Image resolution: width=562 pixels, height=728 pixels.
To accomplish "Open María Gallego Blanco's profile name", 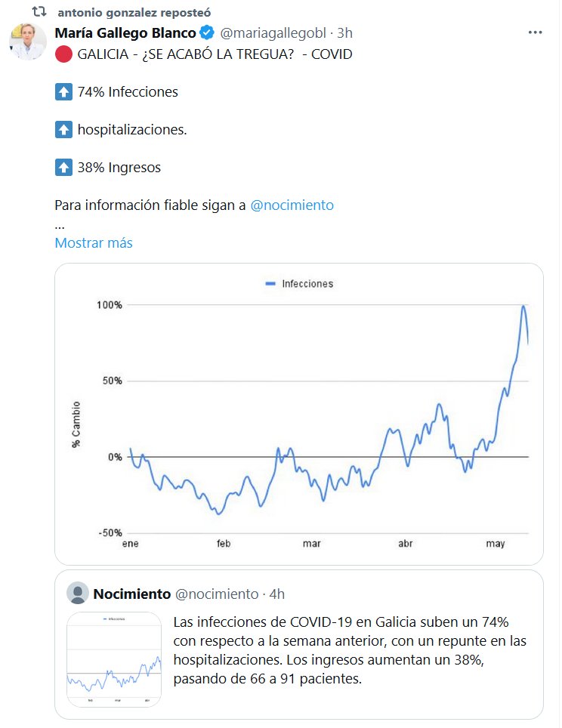I will [x=125, y=33].
